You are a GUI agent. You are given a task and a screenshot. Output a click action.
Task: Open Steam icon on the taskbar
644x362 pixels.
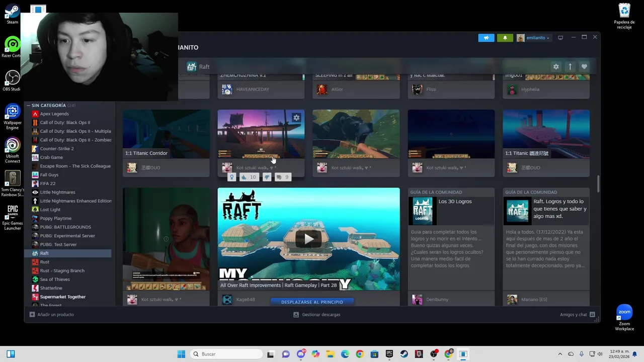[404, 354]
